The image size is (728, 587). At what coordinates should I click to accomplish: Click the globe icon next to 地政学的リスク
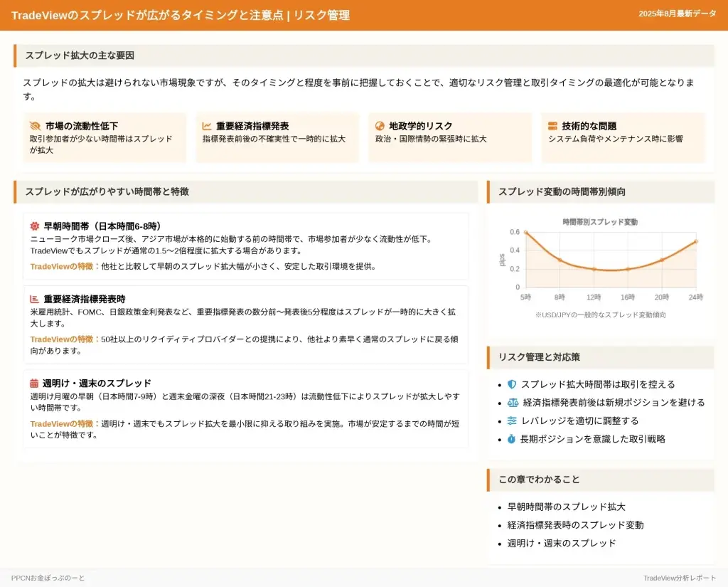(380, 126)
